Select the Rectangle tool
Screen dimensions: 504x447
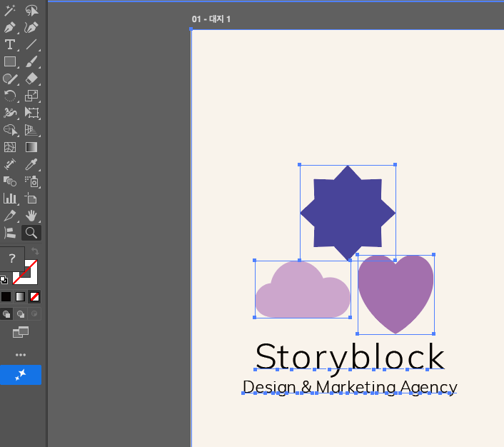[10, 61]
